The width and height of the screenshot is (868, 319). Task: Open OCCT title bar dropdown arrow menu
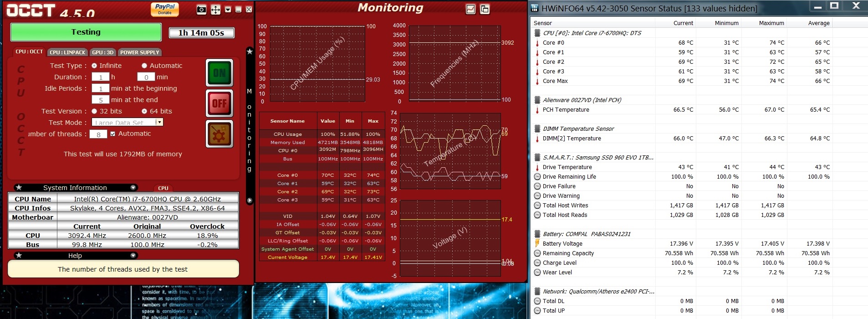228,9
